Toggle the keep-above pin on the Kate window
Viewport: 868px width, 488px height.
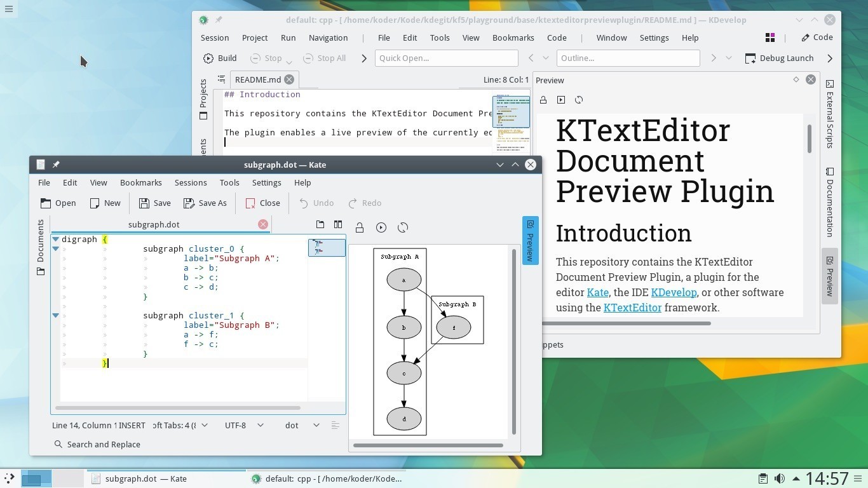click(x=55, y=165)
